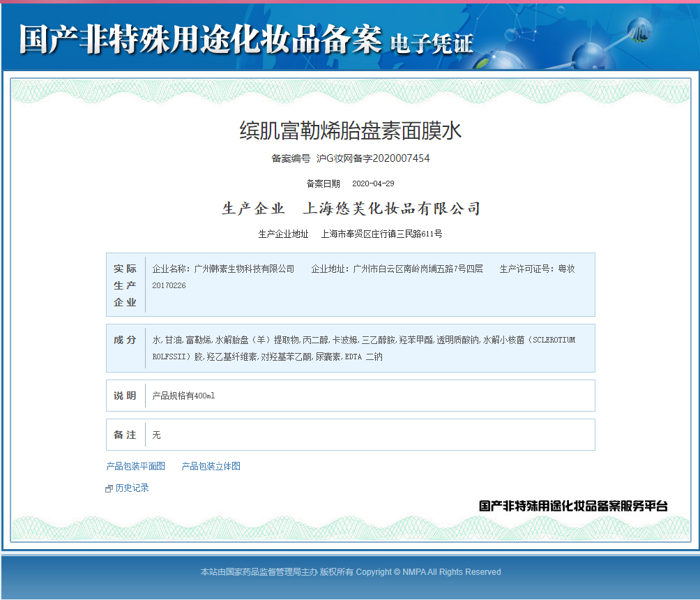Click the 实际生产企业 section label
The height and width of the screenshot is (600, 700).
point(125,285)
